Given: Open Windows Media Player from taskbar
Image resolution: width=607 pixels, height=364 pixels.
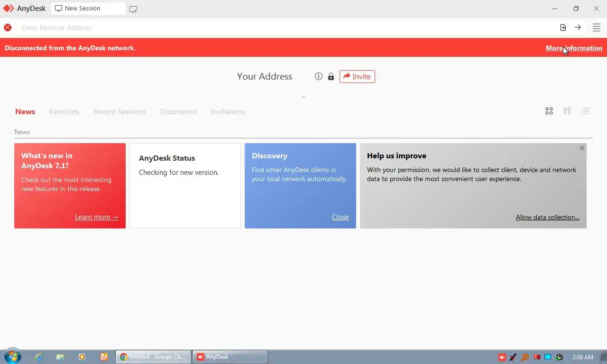Looking at the screenshot, I should coord(82,357).
